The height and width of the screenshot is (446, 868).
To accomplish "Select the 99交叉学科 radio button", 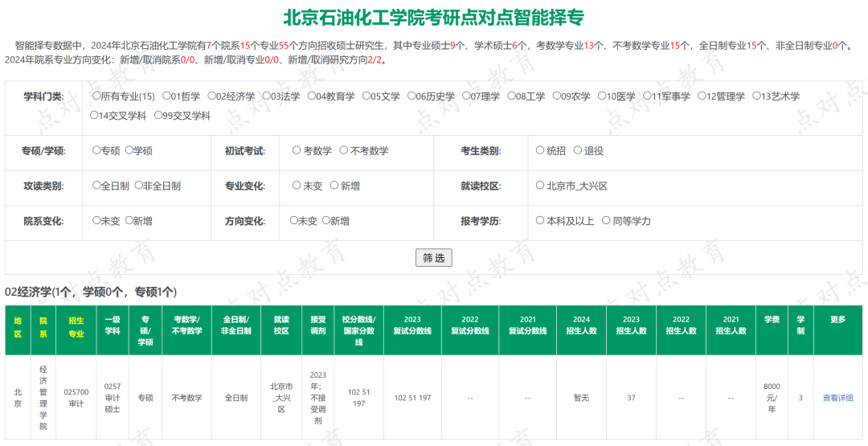I will 158,116.
